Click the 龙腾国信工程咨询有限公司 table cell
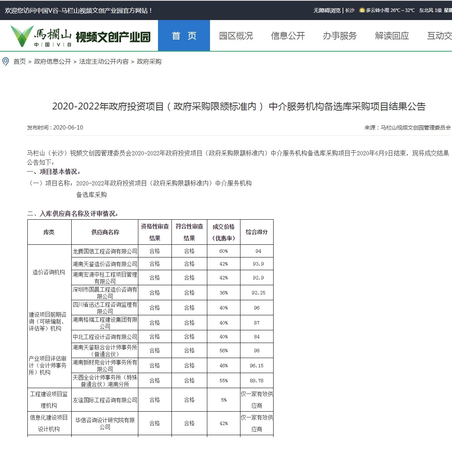This screenshot has height=476, width=452. point(105,251)
